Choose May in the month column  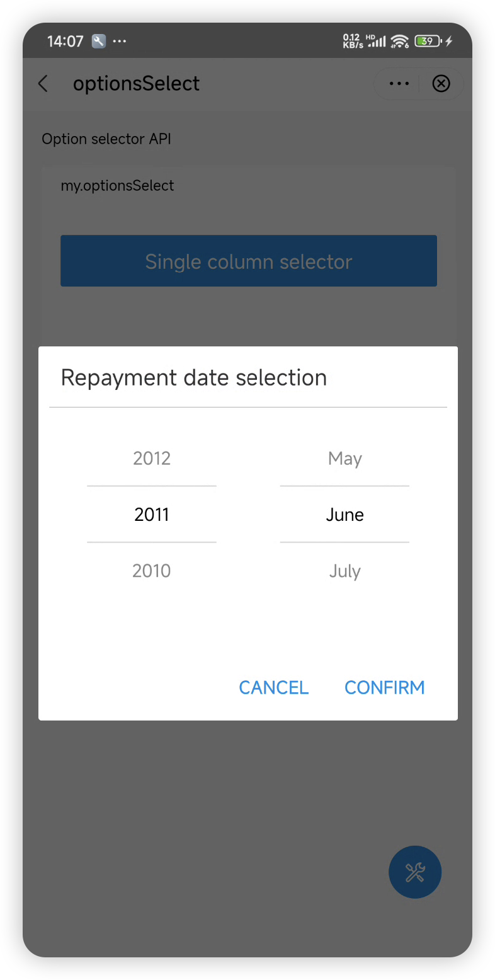pyautogui.click(x=344, y=459)
